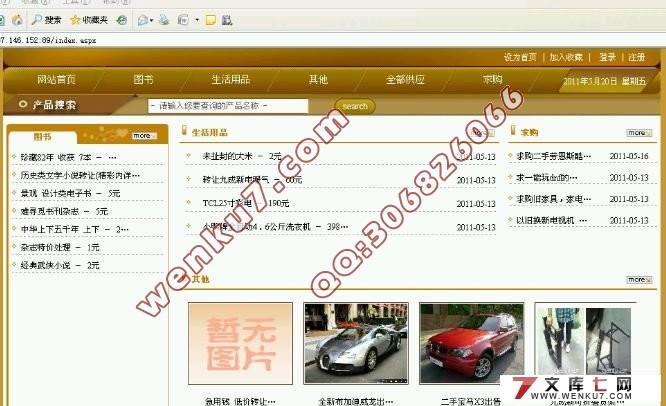Click more button in 图书 panel
This screenshot has width=666, height=406.
(x=142, y=135)
